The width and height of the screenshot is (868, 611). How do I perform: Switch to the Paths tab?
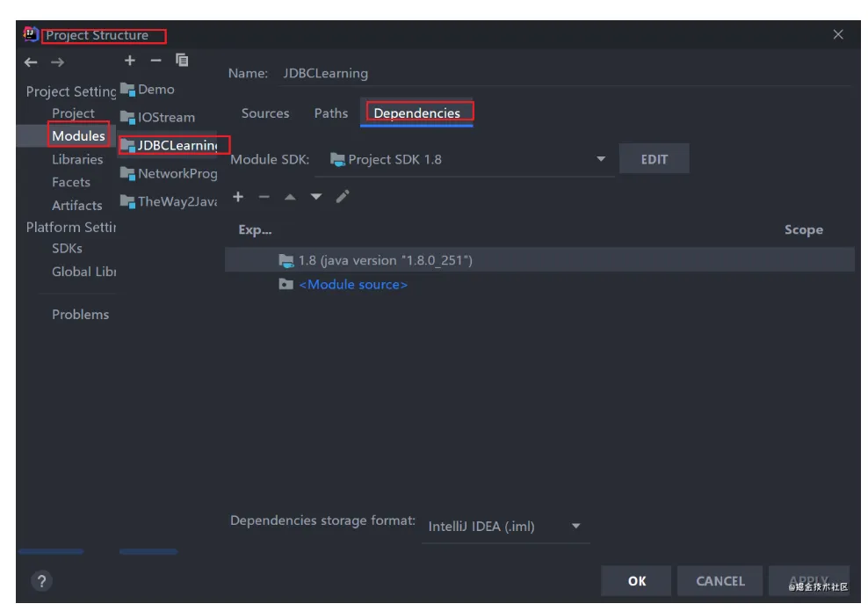click(331, 113)
